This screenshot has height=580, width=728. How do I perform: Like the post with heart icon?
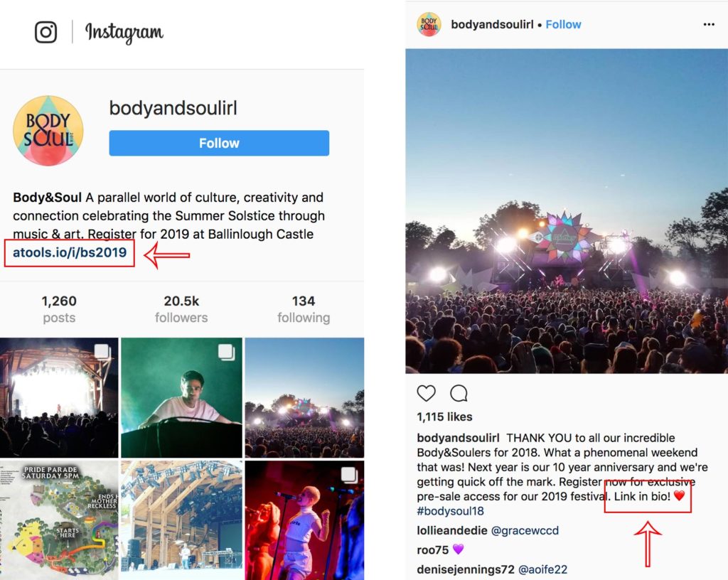click(426, 393)
